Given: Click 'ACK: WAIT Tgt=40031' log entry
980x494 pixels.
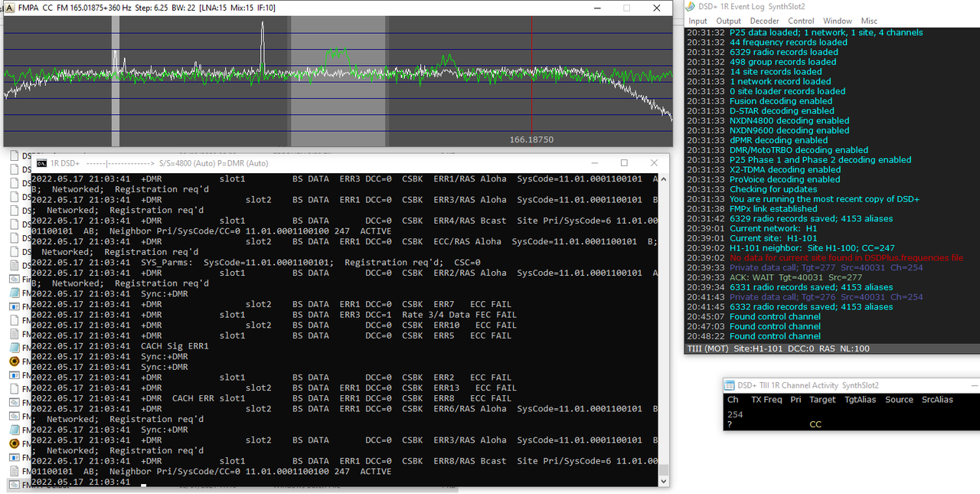Looking at the screenshot, I should point(795,277).
